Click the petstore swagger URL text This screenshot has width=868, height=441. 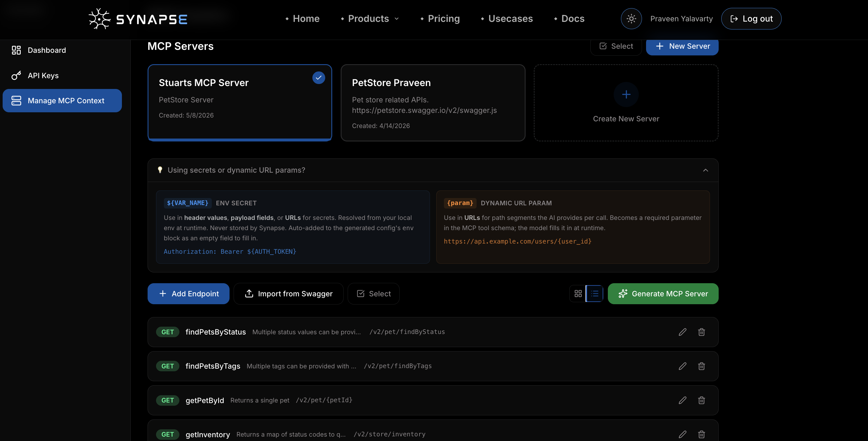click(x=424, y=110)
